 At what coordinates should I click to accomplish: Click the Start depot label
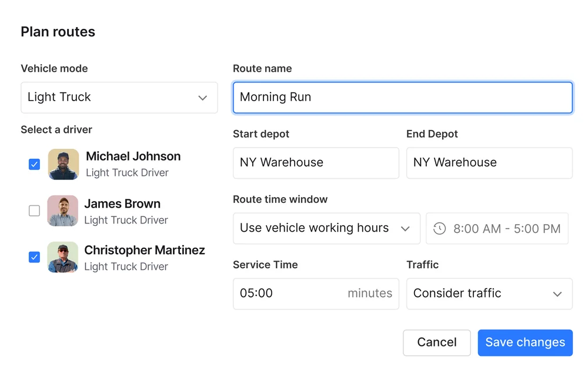pyautogui.click(x=261, y=134)
